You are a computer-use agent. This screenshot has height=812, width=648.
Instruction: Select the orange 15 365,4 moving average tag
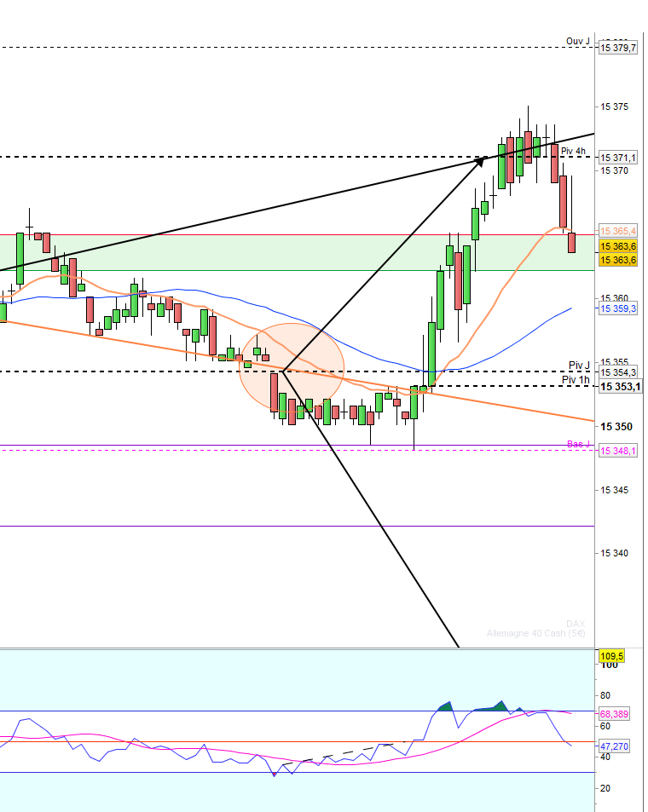617,232
